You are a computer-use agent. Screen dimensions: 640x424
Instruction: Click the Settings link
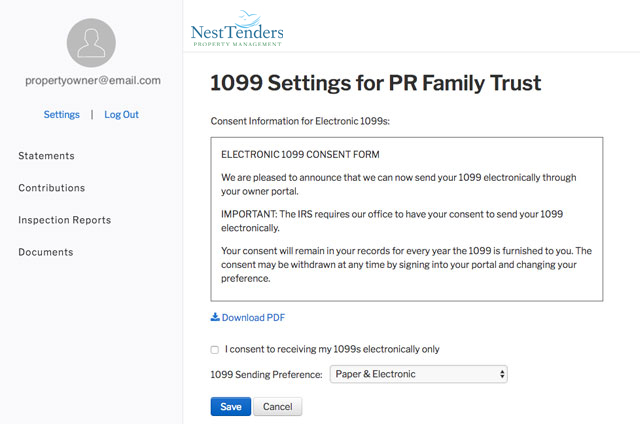(61, 114)
